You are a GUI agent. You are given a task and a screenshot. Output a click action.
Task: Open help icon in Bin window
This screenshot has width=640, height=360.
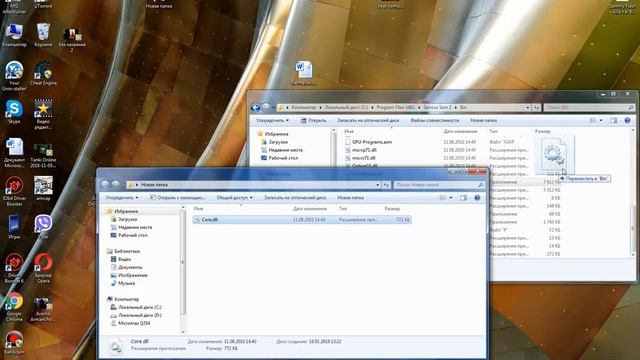(x=627, y=120)
